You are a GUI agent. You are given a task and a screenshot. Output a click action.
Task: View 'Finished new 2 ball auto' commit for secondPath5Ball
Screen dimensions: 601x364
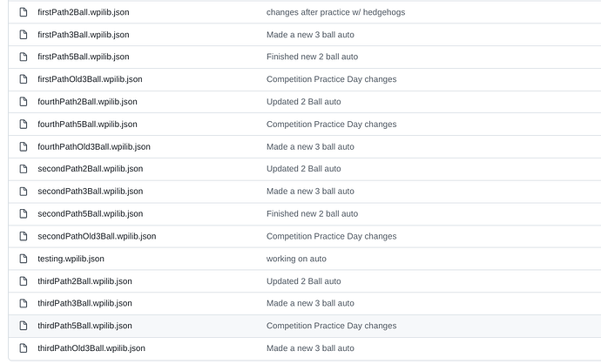point(312,214)
